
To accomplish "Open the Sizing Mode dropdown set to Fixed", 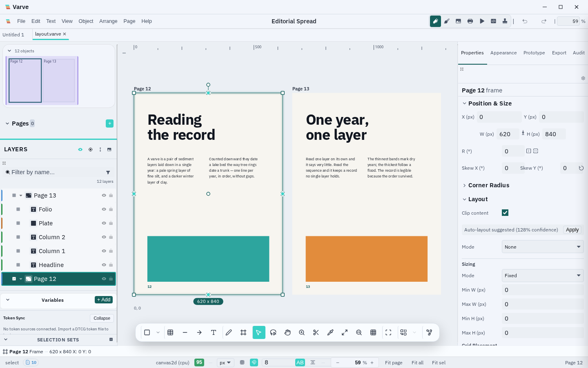I will 543,276.
